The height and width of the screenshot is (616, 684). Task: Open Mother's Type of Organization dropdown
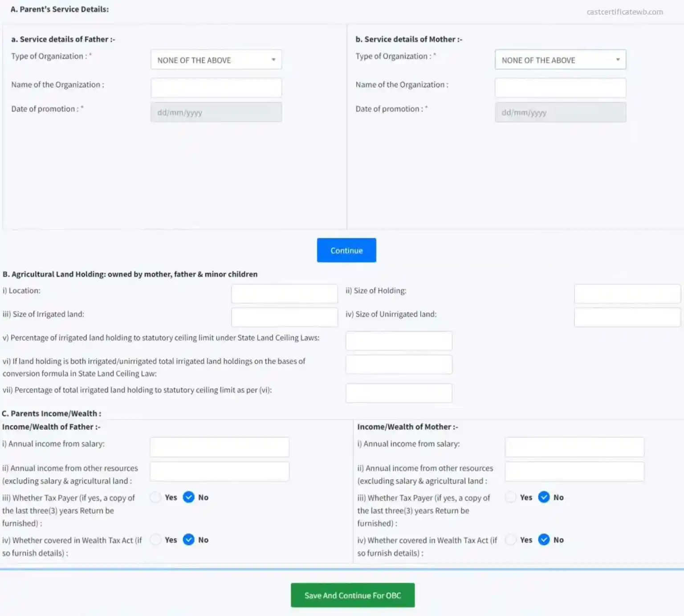tap(560, 60)
